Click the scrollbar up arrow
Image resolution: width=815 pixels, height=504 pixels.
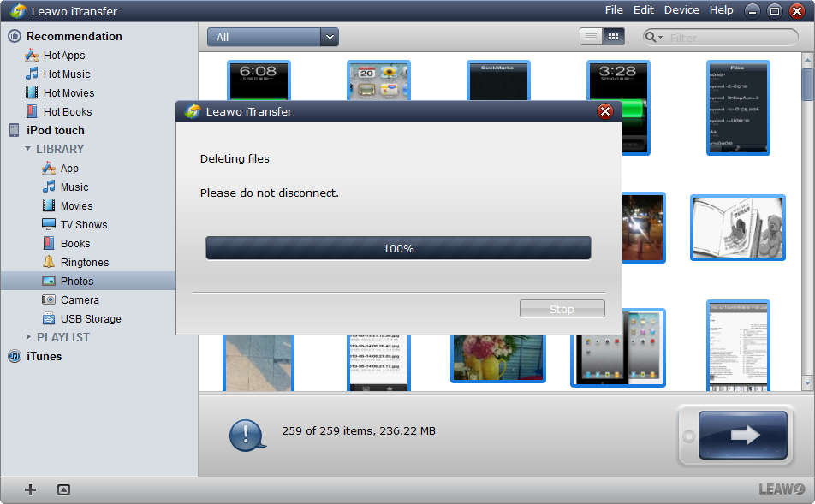point(807,60)
